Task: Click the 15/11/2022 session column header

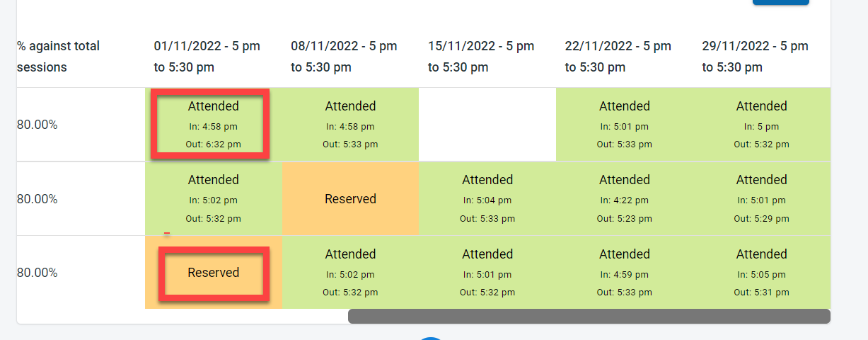Action: (x=481, y=57)
